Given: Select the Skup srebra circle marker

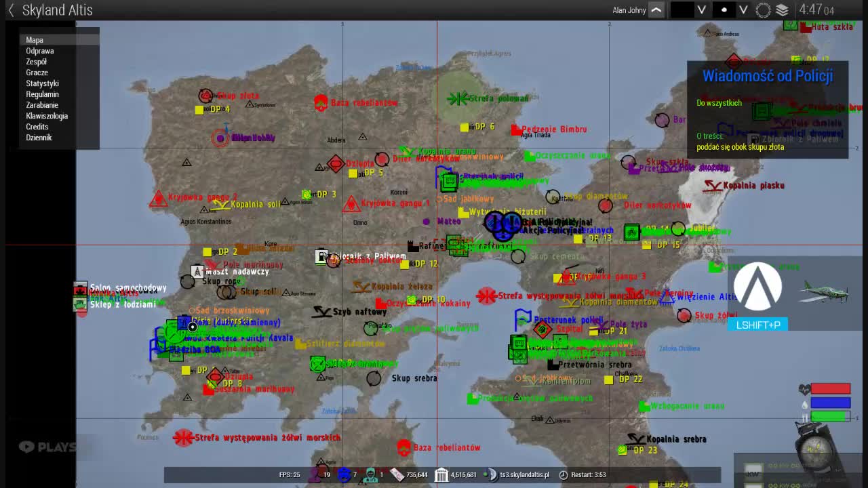Looking at the screenshot, I should pos(374,378).
